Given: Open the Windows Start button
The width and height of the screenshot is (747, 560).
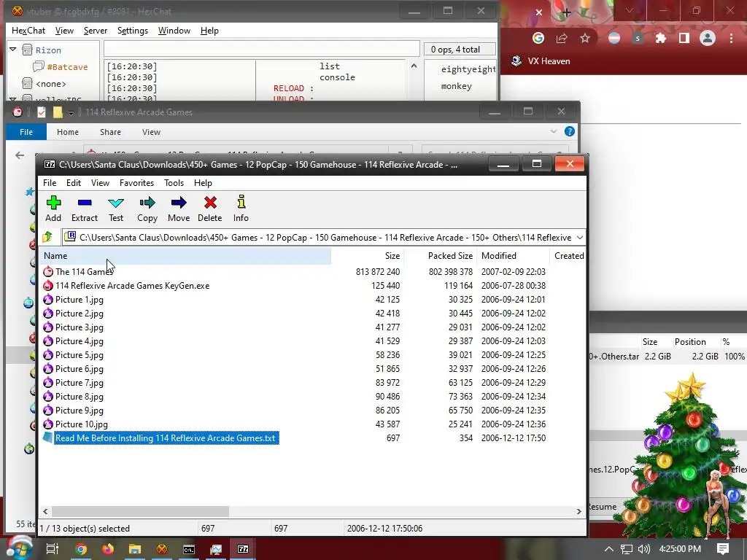Looking at the screenshot, I should 18,548.
